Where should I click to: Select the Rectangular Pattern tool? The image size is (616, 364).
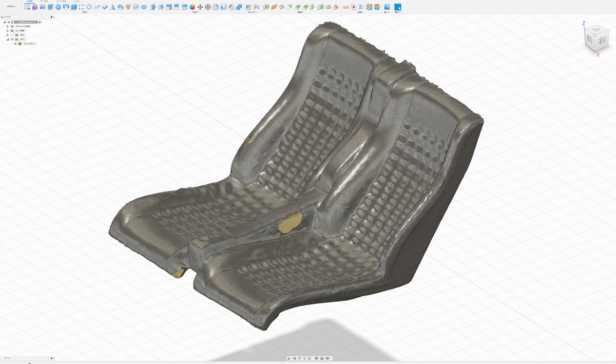(81, 7)
